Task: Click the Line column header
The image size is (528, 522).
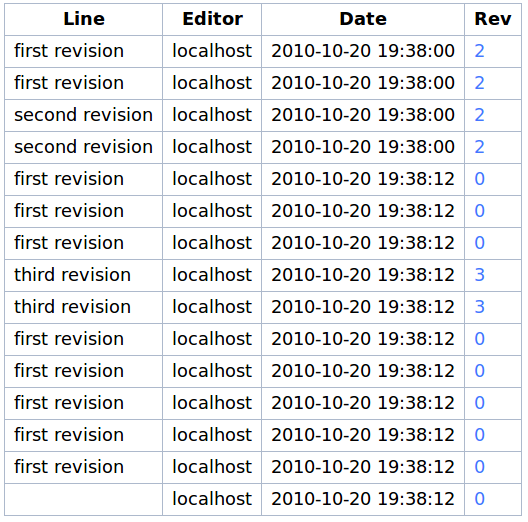Action: [x=84, y=19]
